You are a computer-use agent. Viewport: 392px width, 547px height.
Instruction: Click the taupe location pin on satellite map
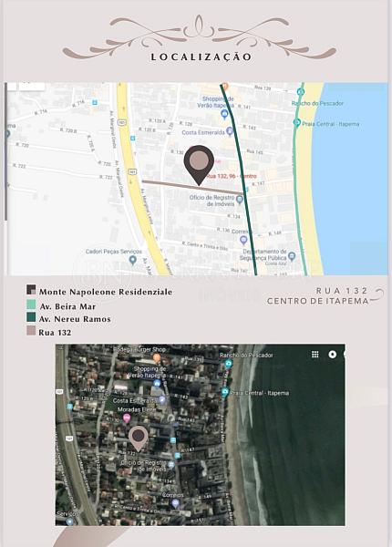pyautogui.click(x=139, y=439)
